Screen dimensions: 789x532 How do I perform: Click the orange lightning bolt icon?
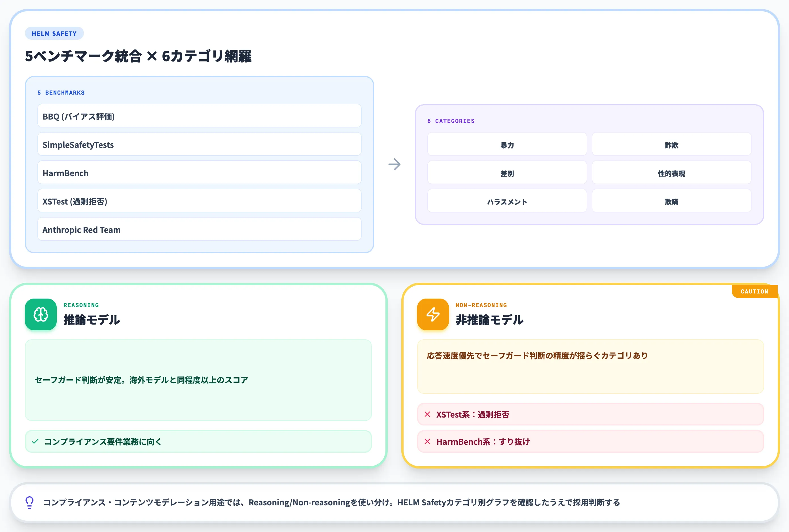tap(433, 314)
